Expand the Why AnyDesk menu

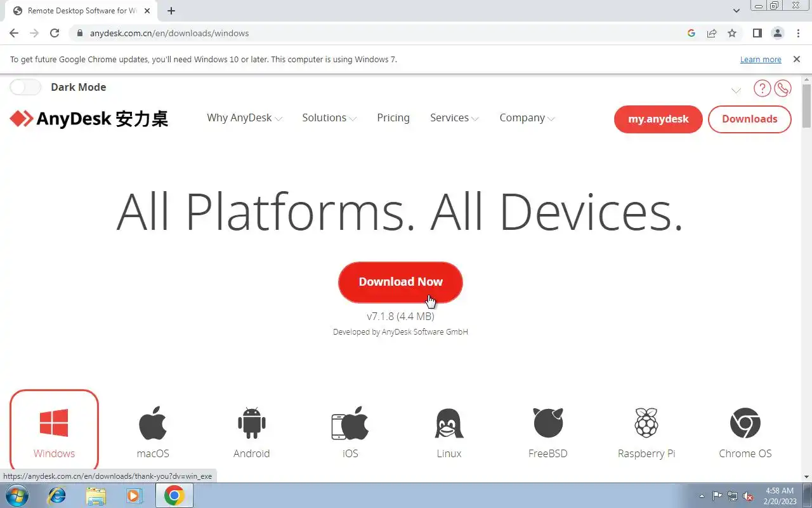244,118
